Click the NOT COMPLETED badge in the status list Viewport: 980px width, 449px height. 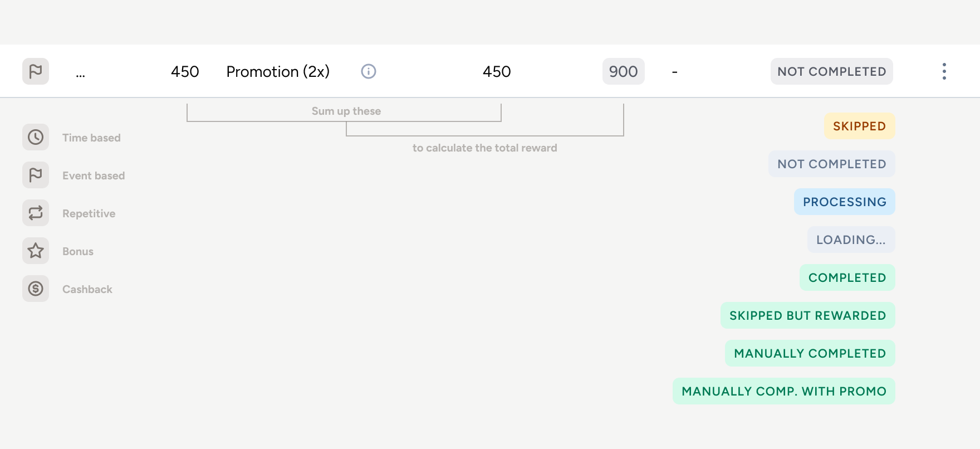(832, 164)
